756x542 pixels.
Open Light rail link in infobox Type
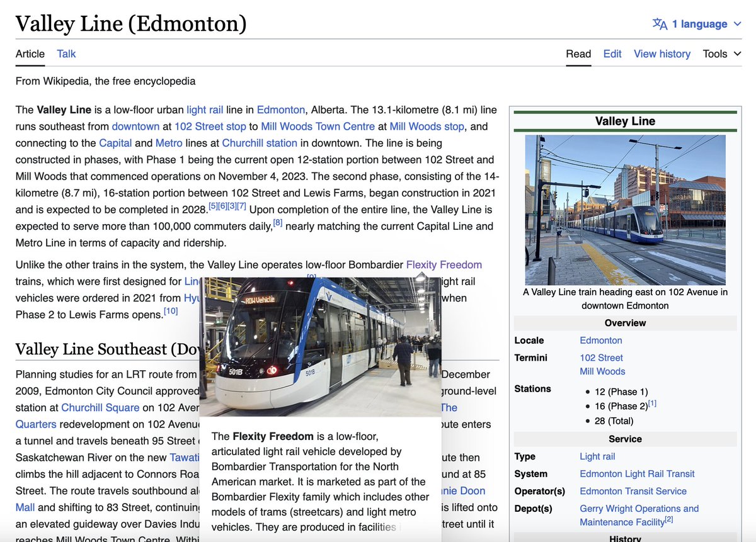597,456
